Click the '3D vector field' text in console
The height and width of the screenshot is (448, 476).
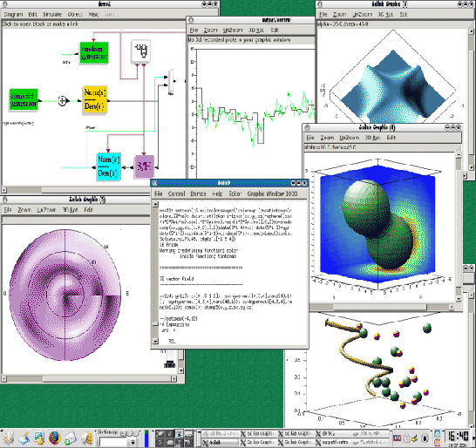pyautogui.click(x=177, y=278)
